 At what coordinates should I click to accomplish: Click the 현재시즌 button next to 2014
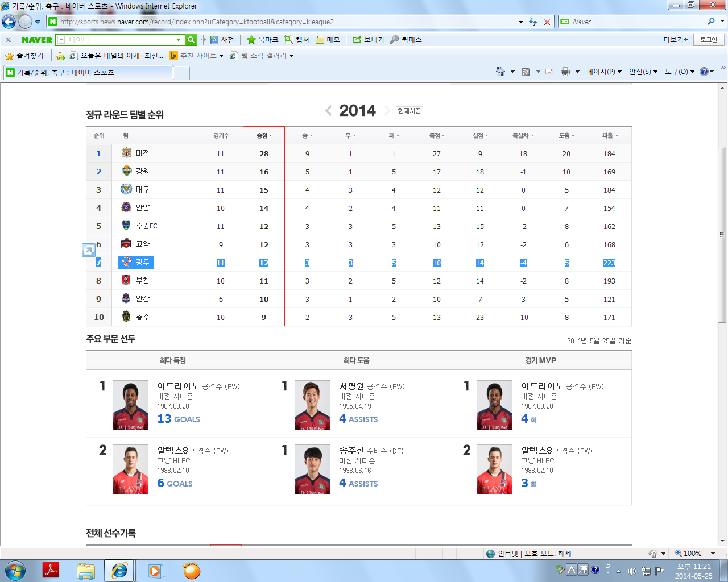click(408, 111)
